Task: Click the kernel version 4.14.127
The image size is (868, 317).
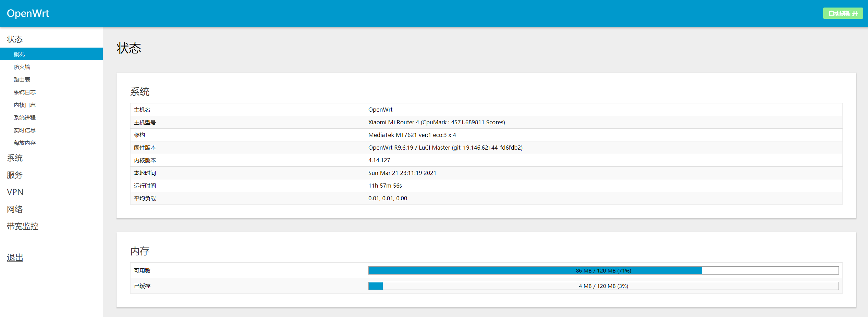Action: pyautogui.click(x=379, y=160)
